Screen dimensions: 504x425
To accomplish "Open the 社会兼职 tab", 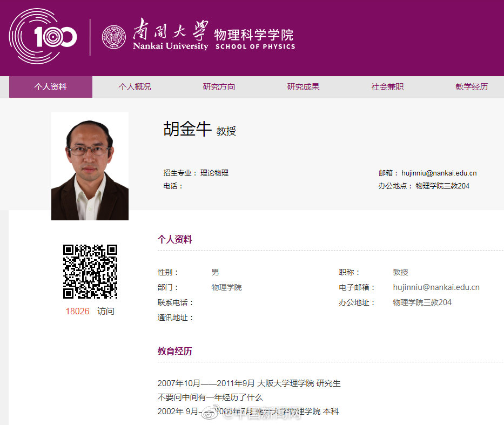I will (x=387, y=87).
